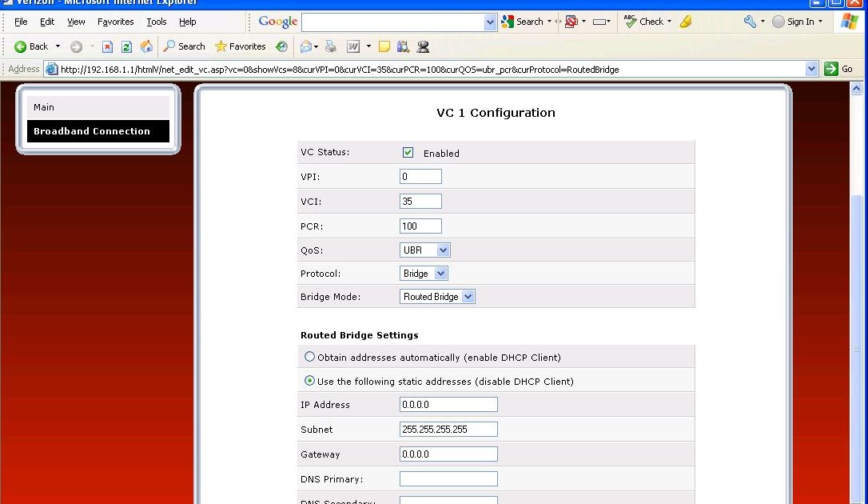Viewport: 868px width, 504px height.
Task: Click the yellow note Discuss icon
Action: 384,46
